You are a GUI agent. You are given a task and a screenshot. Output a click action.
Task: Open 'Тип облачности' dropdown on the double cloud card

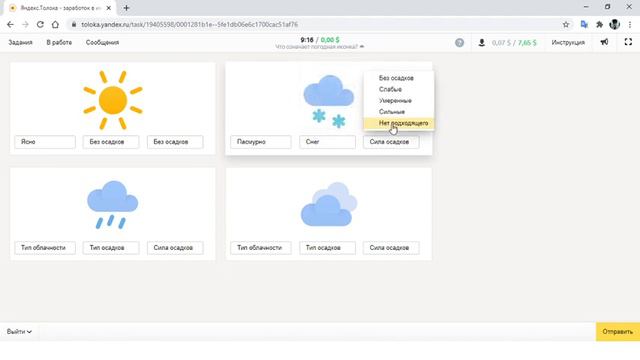click(x=261, y=248)
